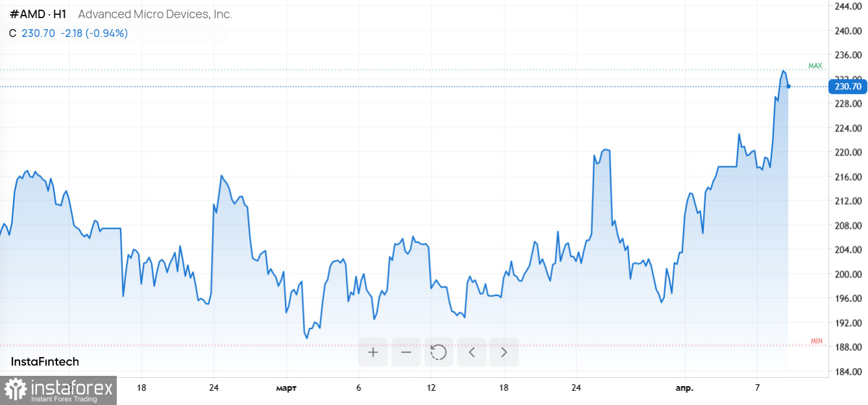The width and height of the screenshot is (868, 405).
Task: Click the MAX level label
Action: coord(815,66)
